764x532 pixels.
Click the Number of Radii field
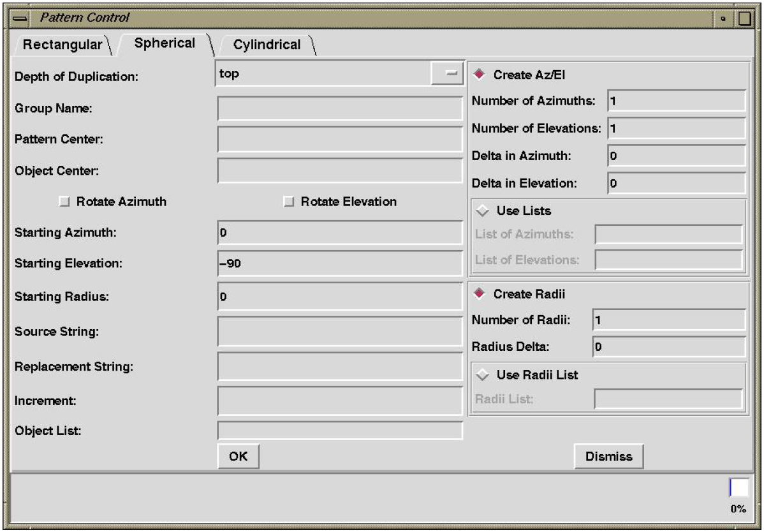[x=669, y=320]
